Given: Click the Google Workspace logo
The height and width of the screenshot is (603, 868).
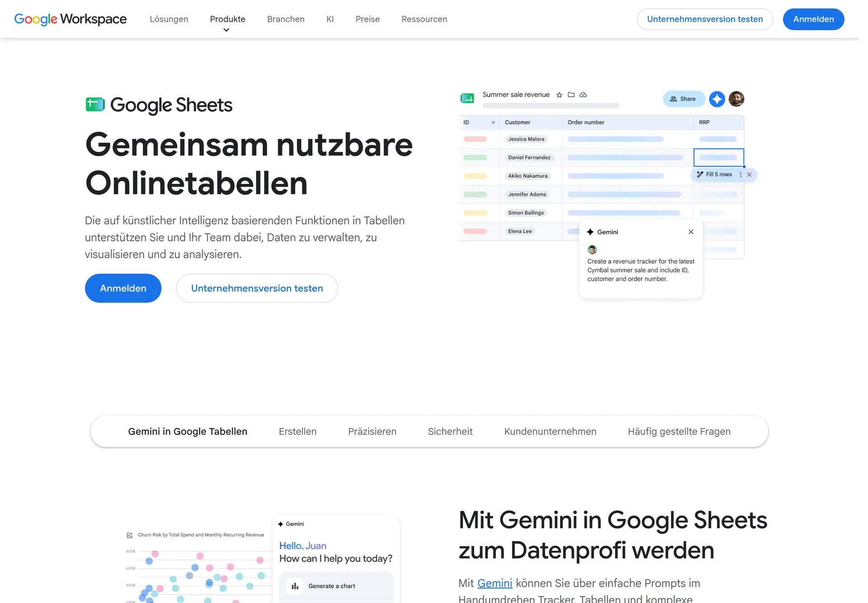Looking at the screenshot, I should (71, 19).
